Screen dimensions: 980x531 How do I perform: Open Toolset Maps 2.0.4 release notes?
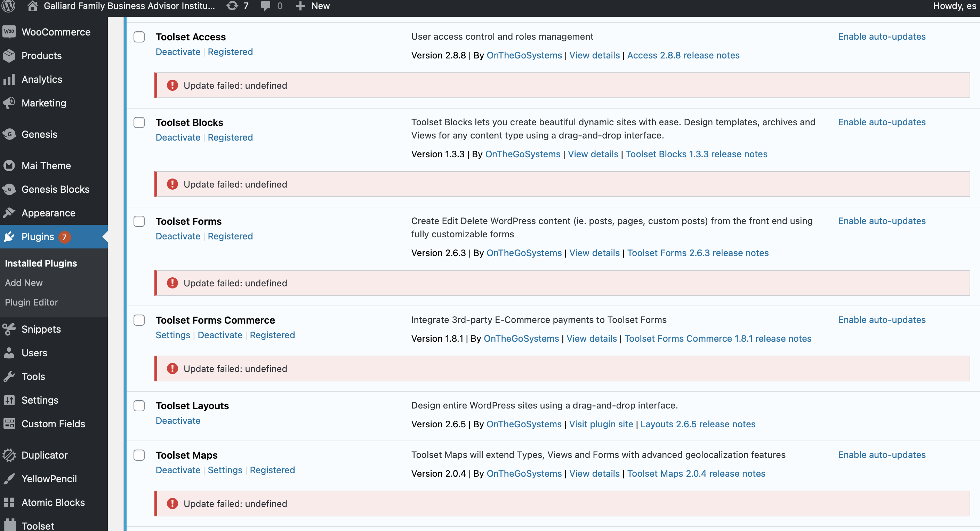point(696,474)
